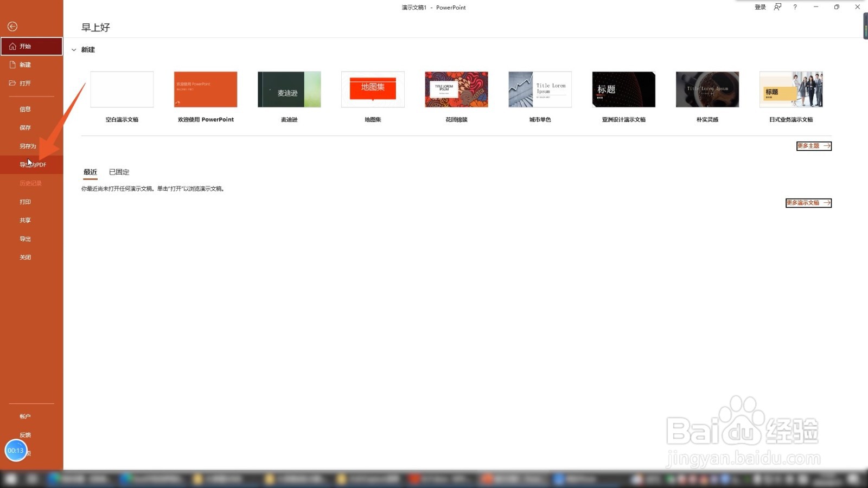Switch to the 最近 tab
Image resolution: width=868 pixels, height=488 pixels.
(90, 172)
